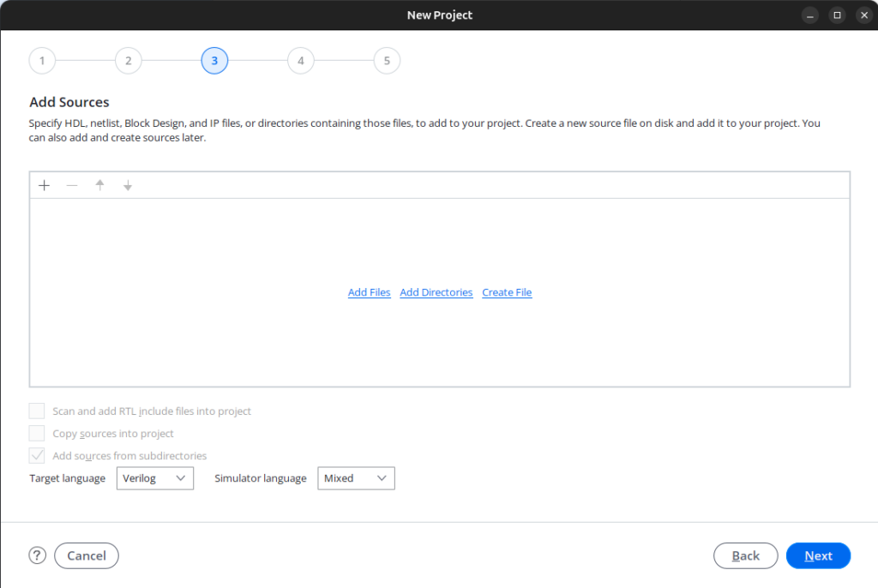The height and width of the screenshot is (588, 878).
Task: Click the Add Directories link
Action: (x=436, y=292)
